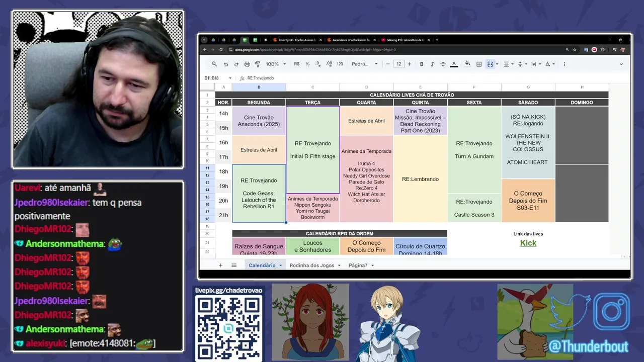
Task: Open the zoom 100% dropdown
Action: tap(276, 64)
